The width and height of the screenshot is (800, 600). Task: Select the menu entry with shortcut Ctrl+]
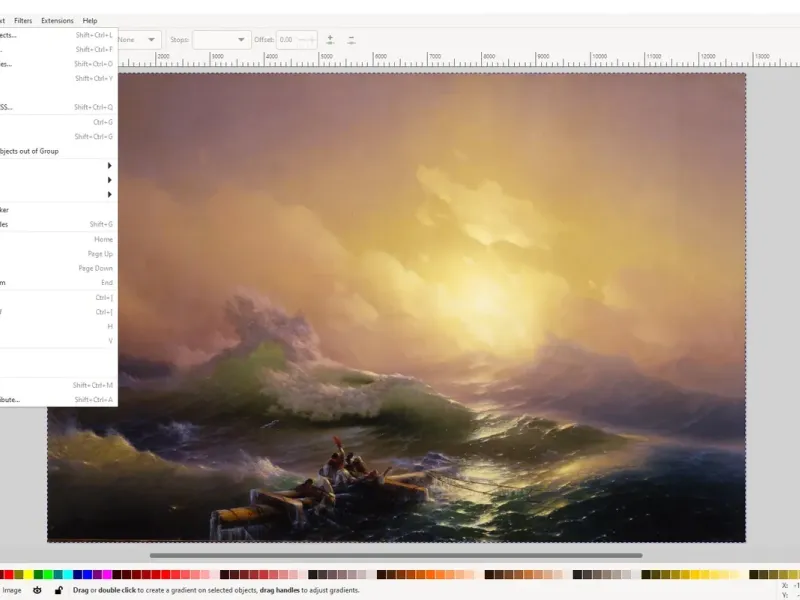(58, 298)
